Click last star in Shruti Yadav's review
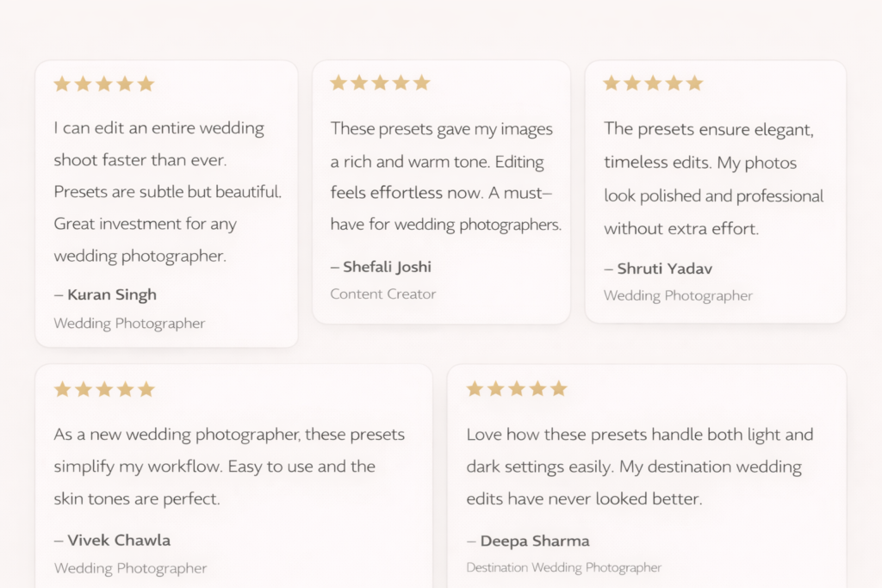Viewport: 882px width, 588px height. [x=694, y=83]
